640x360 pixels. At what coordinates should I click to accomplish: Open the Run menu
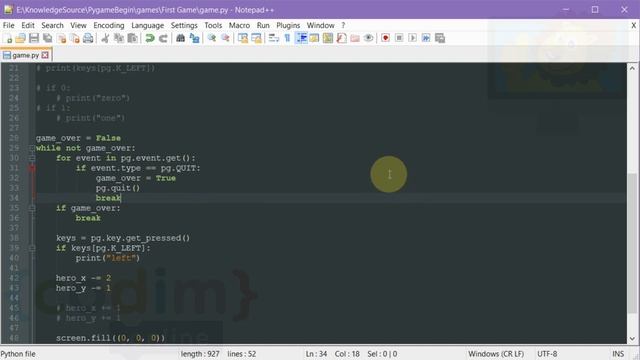tap(263, 25)
